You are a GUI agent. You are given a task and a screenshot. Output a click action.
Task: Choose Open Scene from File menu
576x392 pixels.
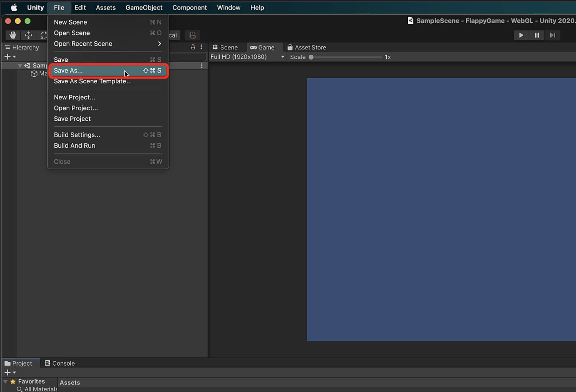tap(108, 33)
